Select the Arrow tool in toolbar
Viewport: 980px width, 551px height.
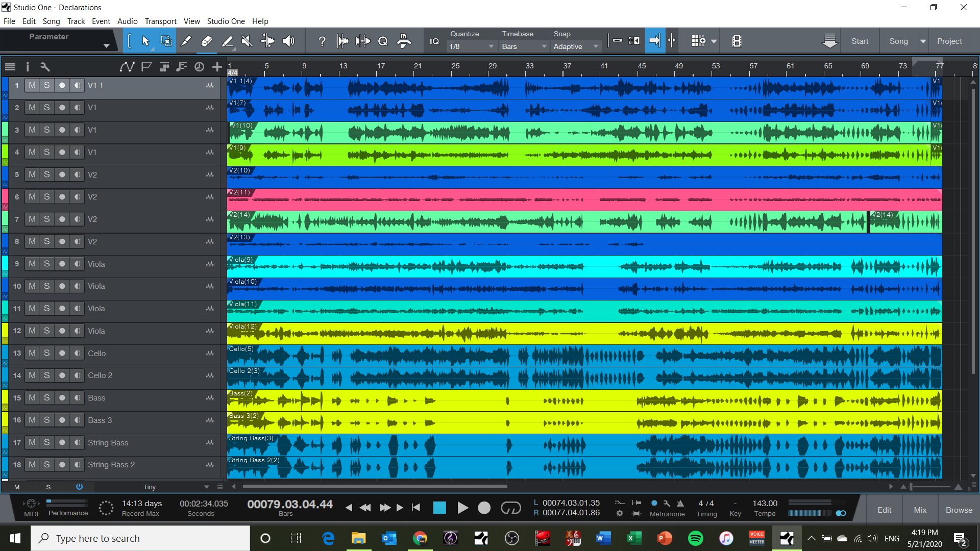click(x=145, y=41)
